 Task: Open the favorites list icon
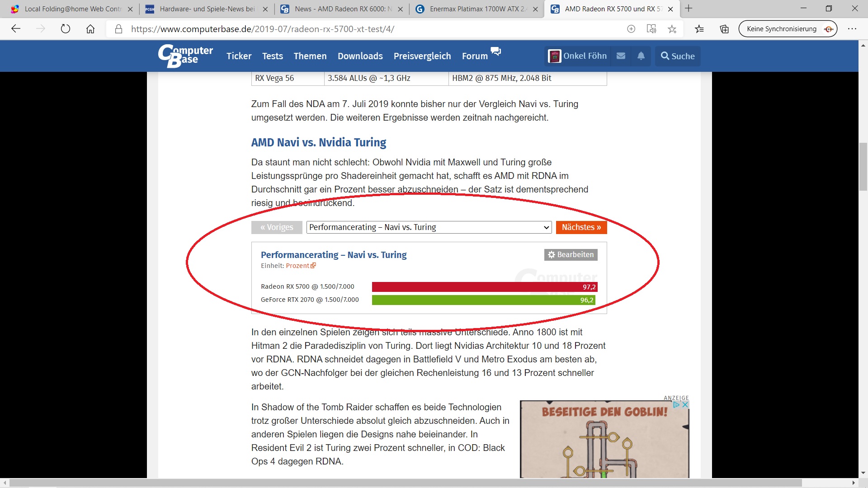coord(699,29)
